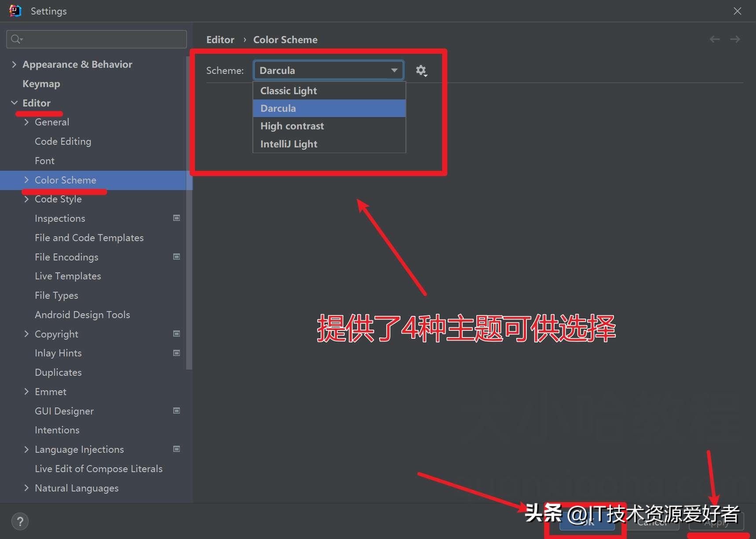Click the IntelliJ app logo in title bar
The image size is (756, 539).
point(15,11)
